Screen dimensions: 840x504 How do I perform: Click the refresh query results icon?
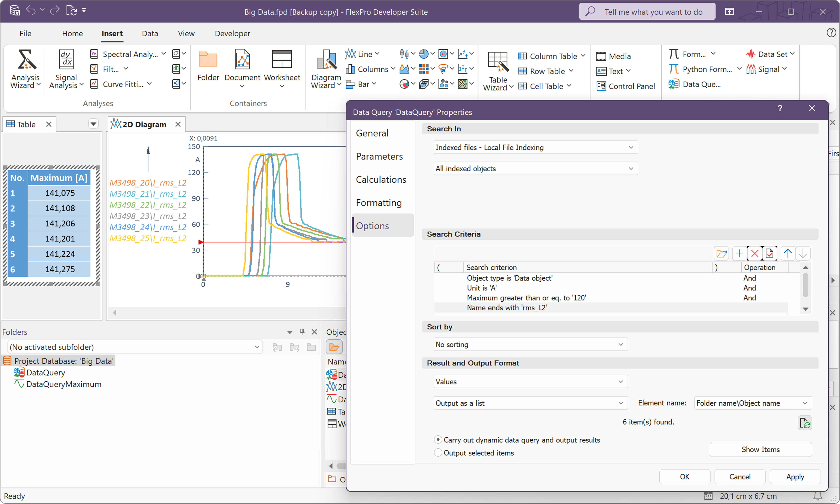point(805,423)
